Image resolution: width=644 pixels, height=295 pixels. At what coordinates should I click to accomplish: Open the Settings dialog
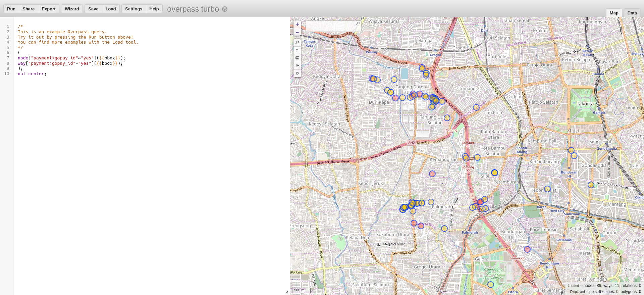click(133, 9)
